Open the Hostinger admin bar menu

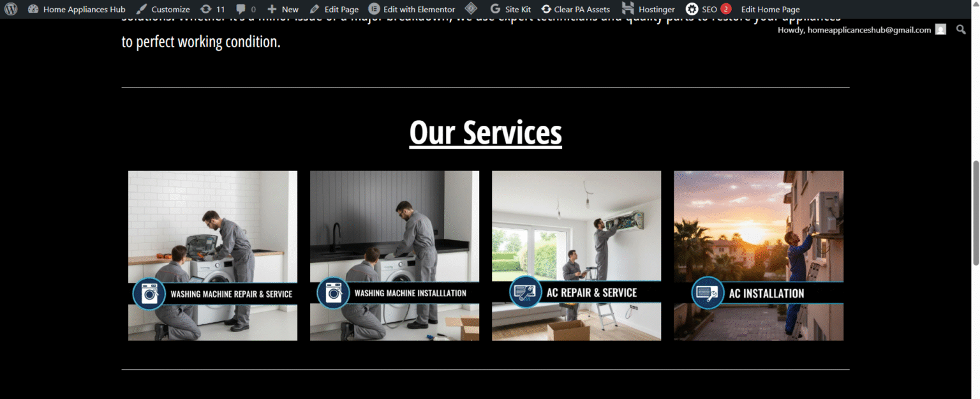pyautogui.click(x=648, y=9)
